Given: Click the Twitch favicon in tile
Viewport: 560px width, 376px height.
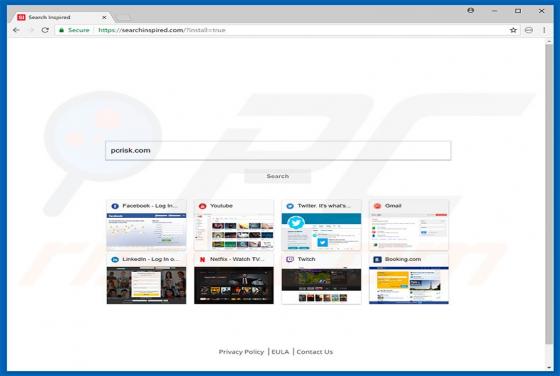Looking at the screenshot, I should tap(290, 259).
